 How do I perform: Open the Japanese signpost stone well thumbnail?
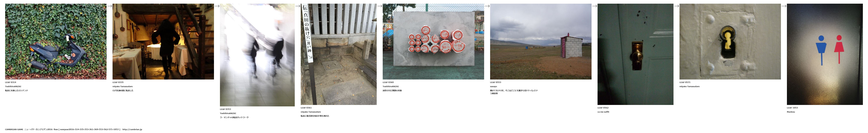point(339,54)
